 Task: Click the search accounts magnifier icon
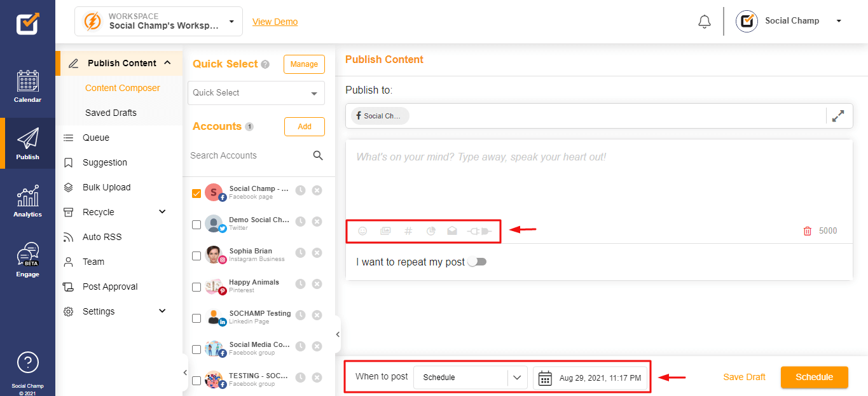tap(318, 155)
